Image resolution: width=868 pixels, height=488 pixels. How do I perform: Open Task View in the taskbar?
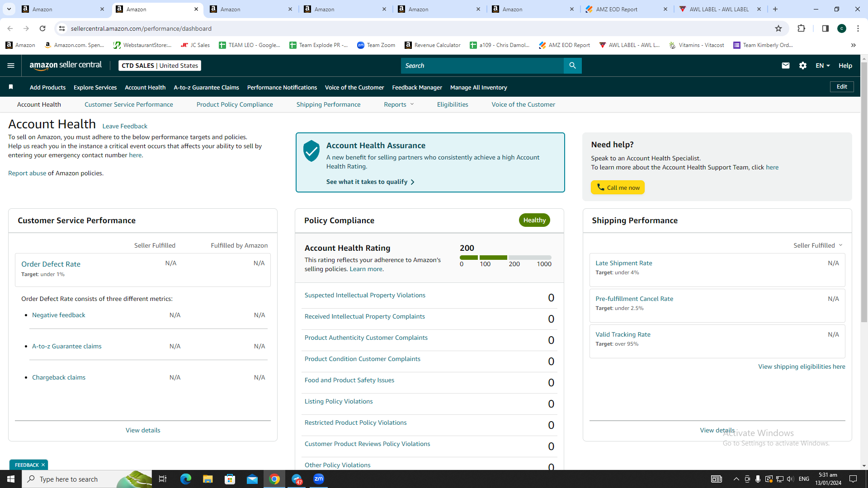coord(163,479)
